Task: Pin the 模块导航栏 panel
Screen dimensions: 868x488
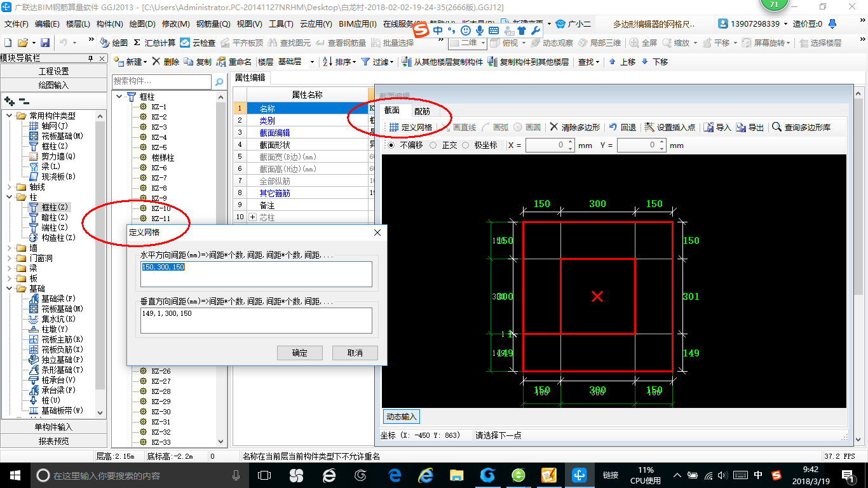Action: click(90, 58)
